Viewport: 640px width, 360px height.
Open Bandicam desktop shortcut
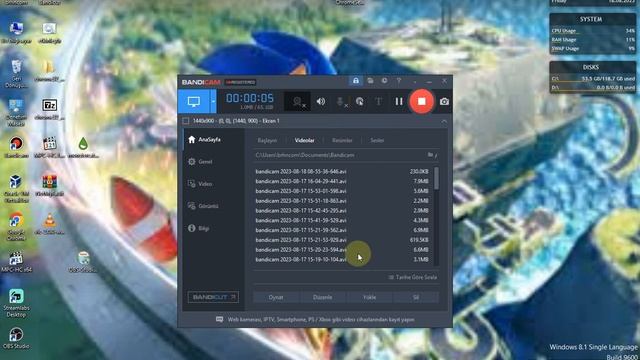click(x=16, y=147)
